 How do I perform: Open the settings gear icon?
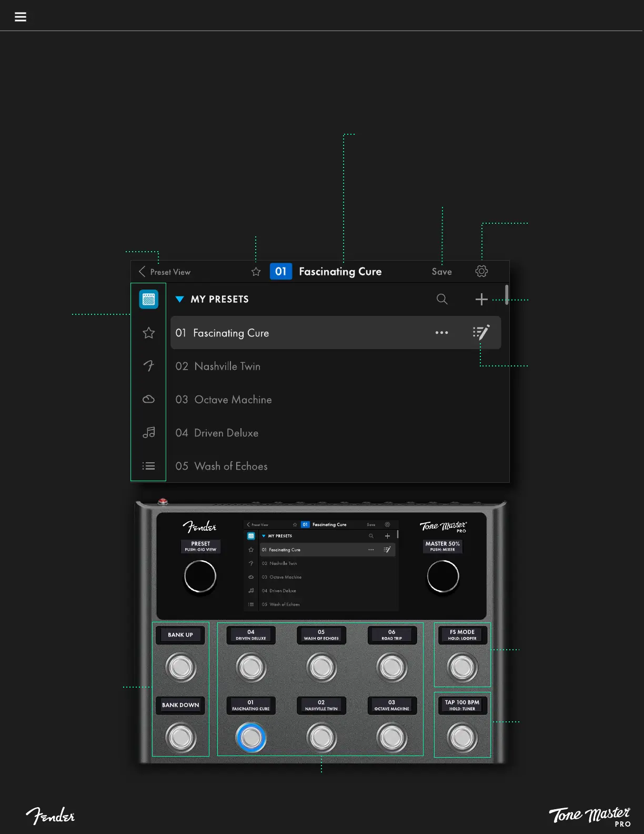coord(481,271)
